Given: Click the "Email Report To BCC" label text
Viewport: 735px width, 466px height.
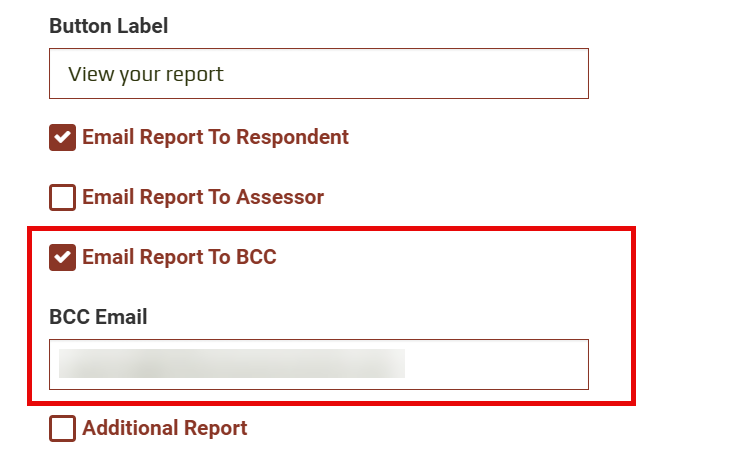Looking at the screenshot, I should (x=179, y=257).
